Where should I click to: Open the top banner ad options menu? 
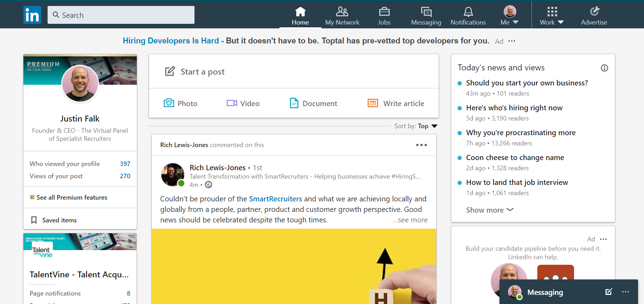[512, 41]
